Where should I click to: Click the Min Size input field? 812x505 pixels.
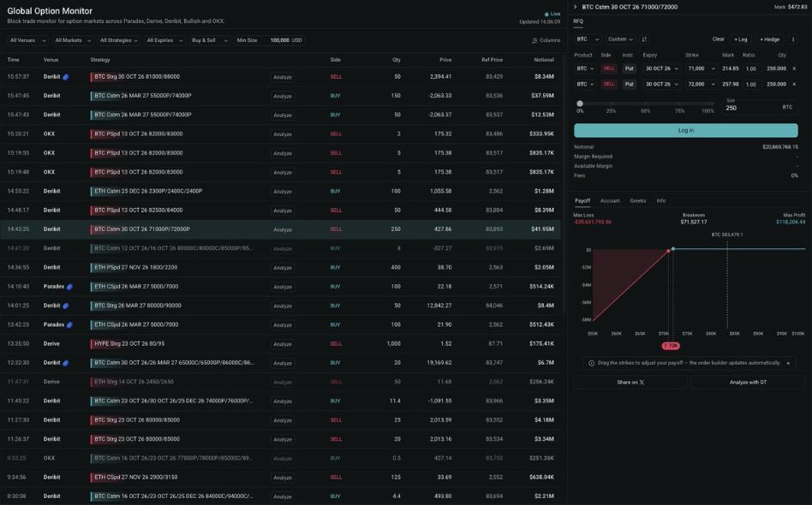[269, 40]
